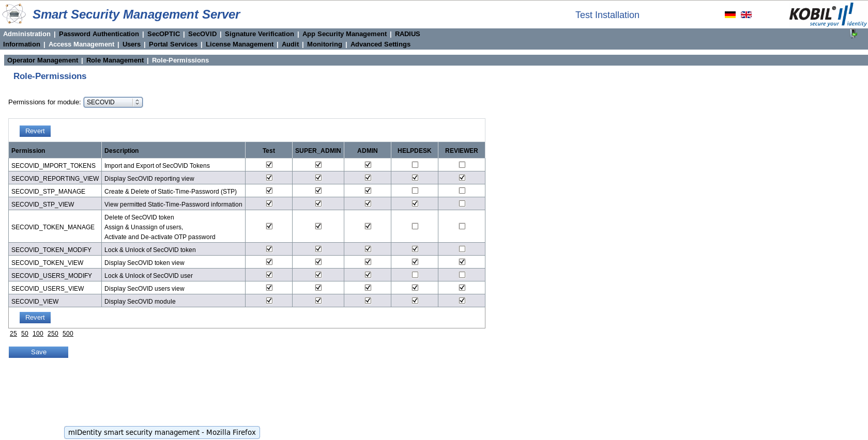
Task: Uncheck SECOVID_TOKEN_MODIFY for HELPDESK
Action: tap(415, 249)
